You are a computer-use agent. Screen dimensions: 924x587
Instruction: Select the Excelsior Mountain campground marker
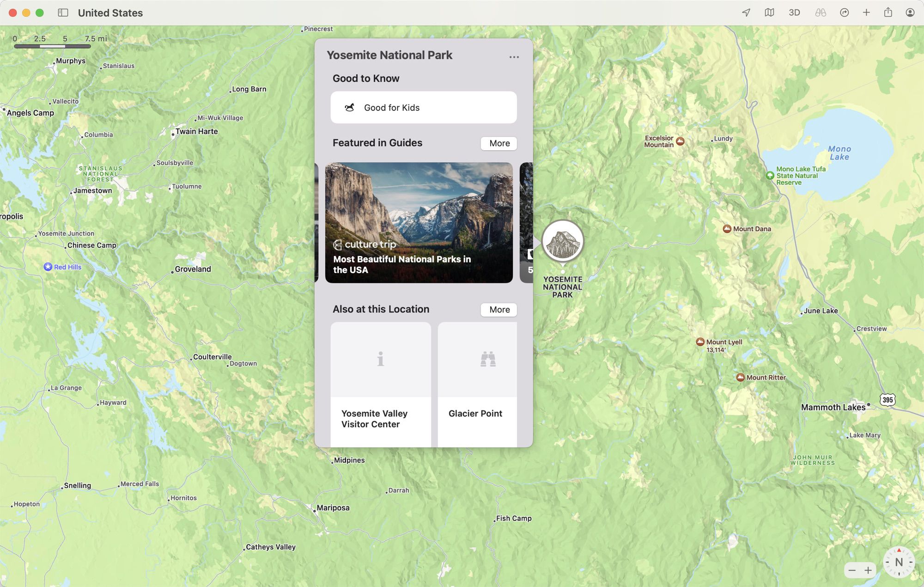681,141
